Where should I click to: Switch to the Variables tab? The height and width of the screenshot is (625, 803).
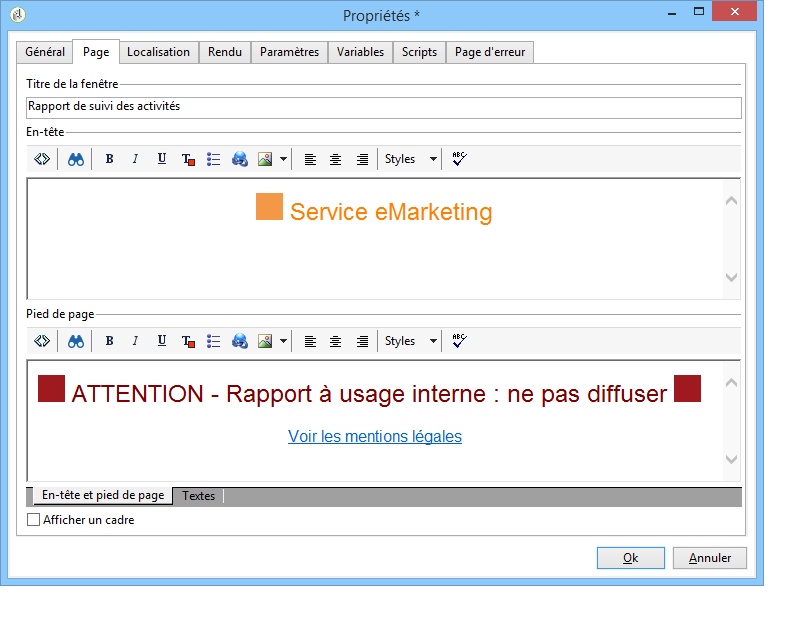pos(360,52)
